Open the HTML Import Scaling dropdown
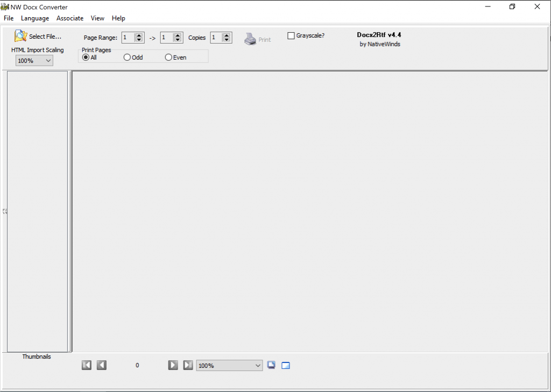 click(x=34, y=61)
